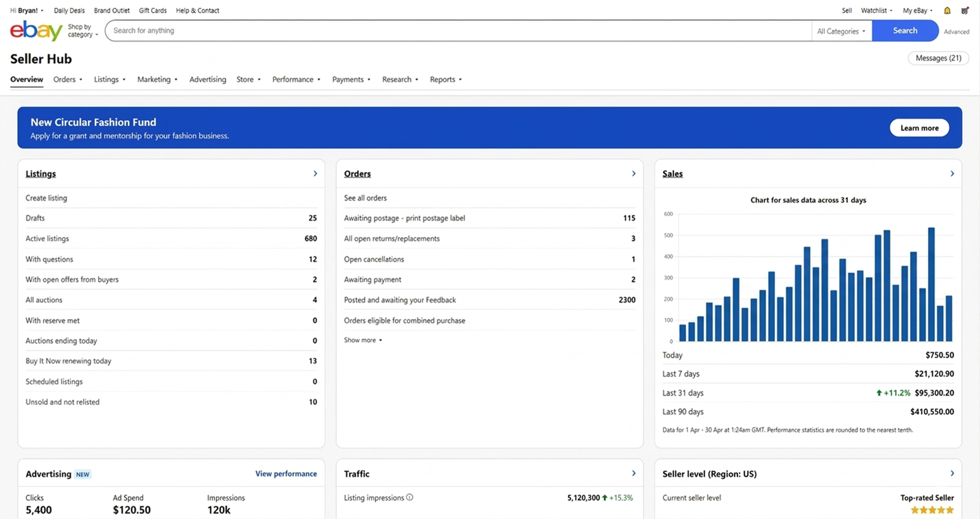The height and width of the screenshot is (519, 980).
Task: Open the My eBay dropdown menu
Action: [x=917, y=10]
